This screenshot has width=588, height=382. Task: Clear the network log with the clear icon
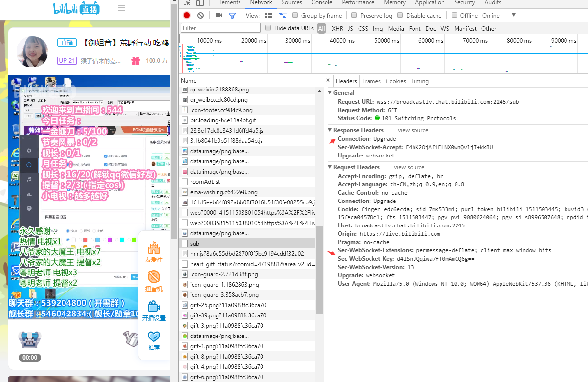[200, 15]
